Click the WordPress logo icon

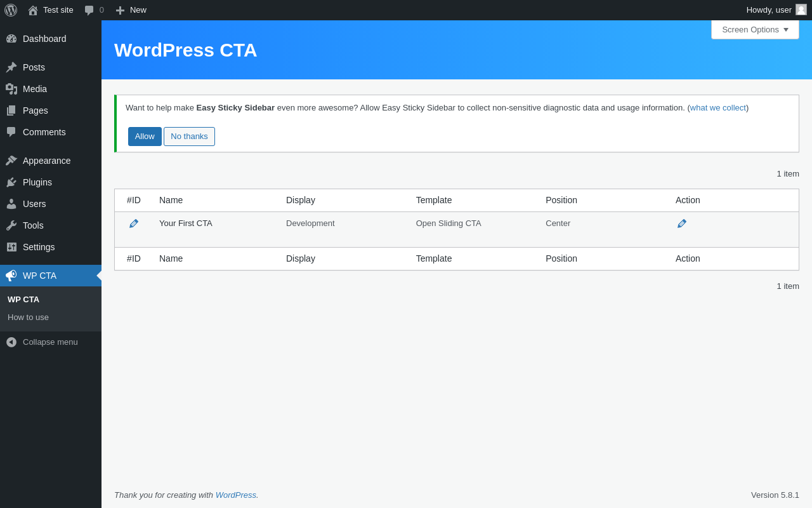(x=11, y=10)
